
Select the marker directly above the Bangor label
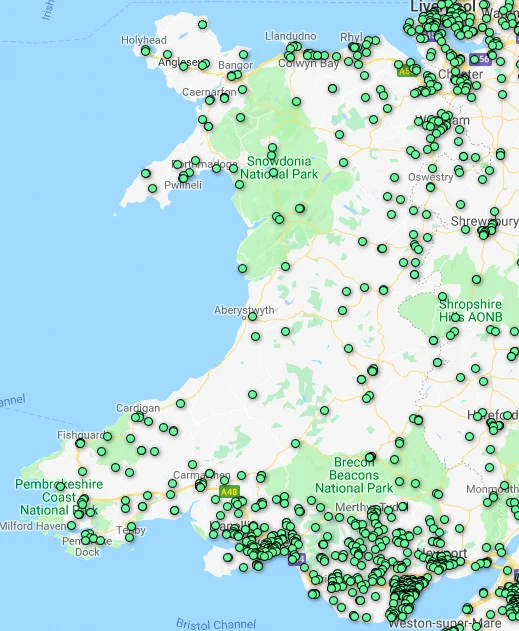[x=243, y=54]
